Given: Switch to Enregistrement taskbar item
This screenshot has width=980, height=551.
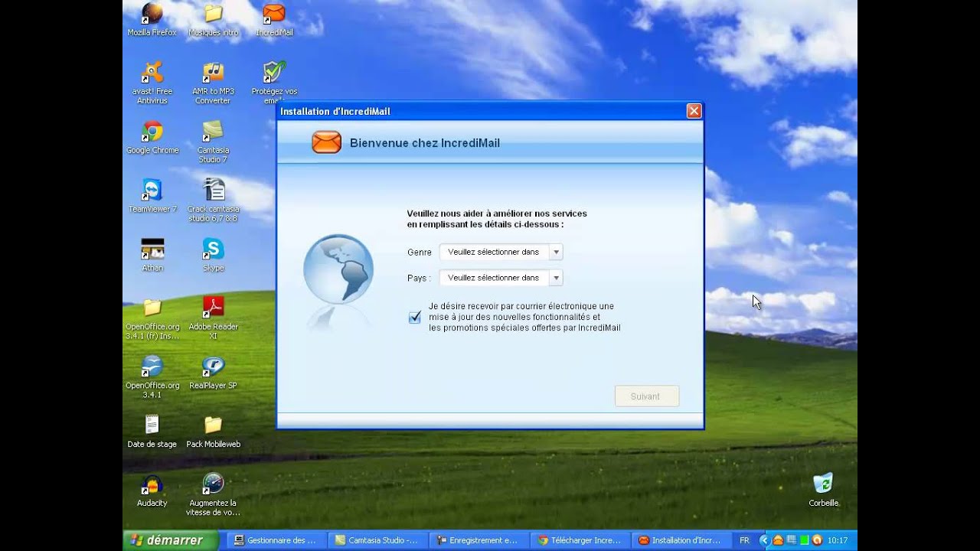Looking at the screenshot, I should click(x=479, y=540).
